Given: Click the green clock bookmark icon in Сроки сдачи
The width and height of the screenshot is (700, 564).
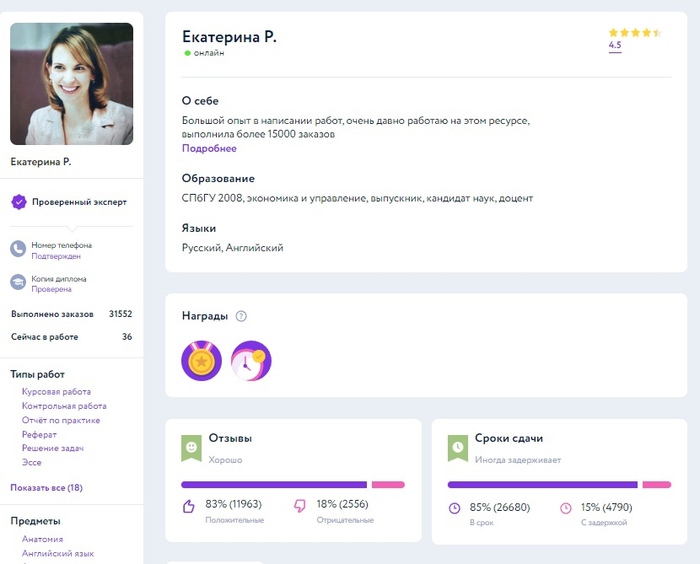Looking at the screenshot, I should click(x=458, y=448).
